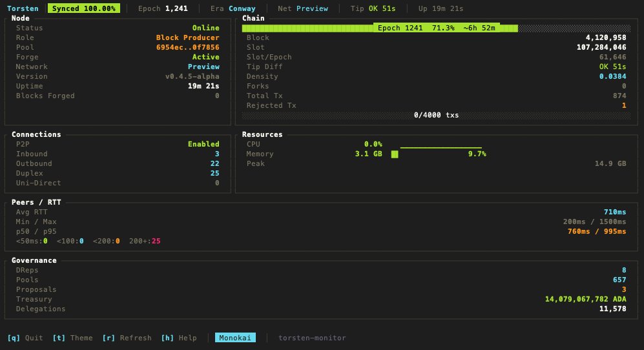Click Delegations count 11,578
Viewport: 644px width, 350px height.
pos(613,309)
